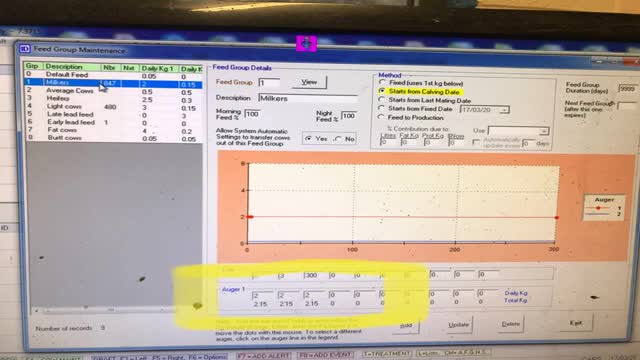The image size is (640, 360).
Task: Select the Milkers feed group row
Action: pyautogui.click(x=113, y=83)
